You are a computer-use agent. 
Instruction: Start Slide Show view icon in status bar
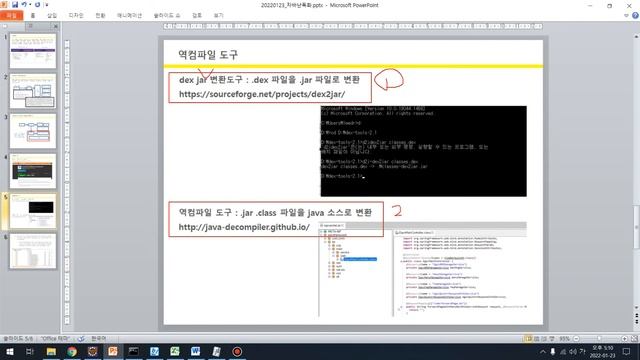click(x=552, y=339)
